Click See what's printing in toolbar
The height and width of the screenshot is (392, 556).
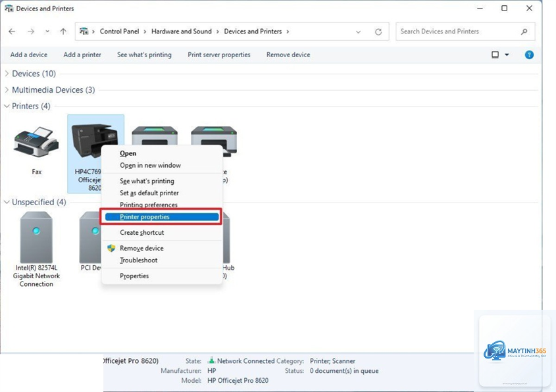[144, 55]
